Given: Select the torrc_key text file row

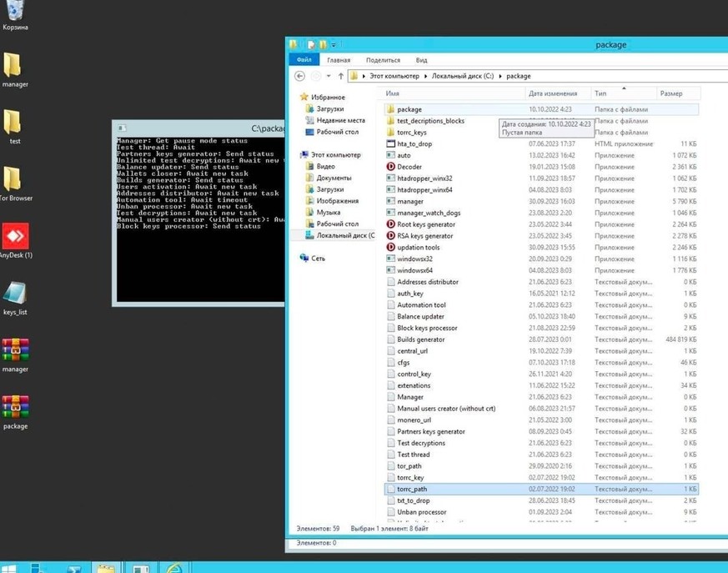Looking at the screenshot, I should tap(410, 478).
